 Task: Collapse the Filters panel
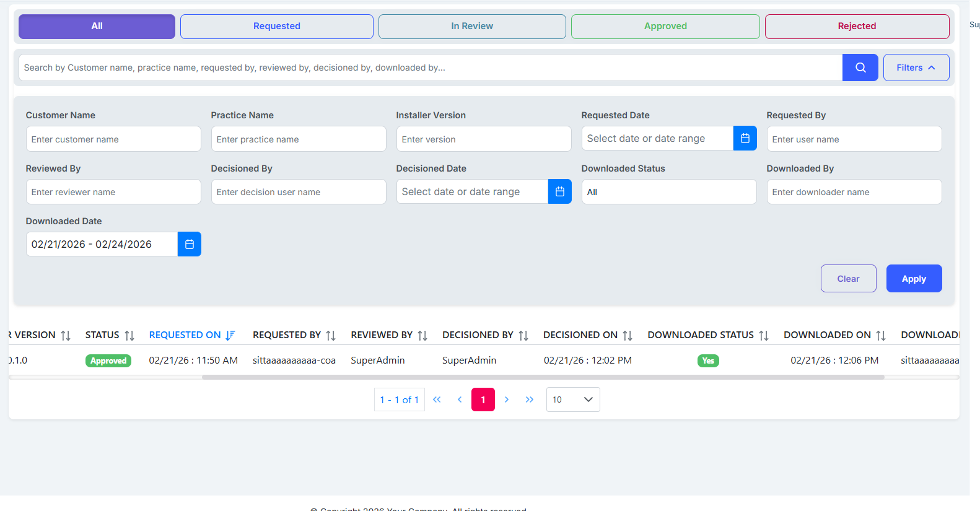916,68
